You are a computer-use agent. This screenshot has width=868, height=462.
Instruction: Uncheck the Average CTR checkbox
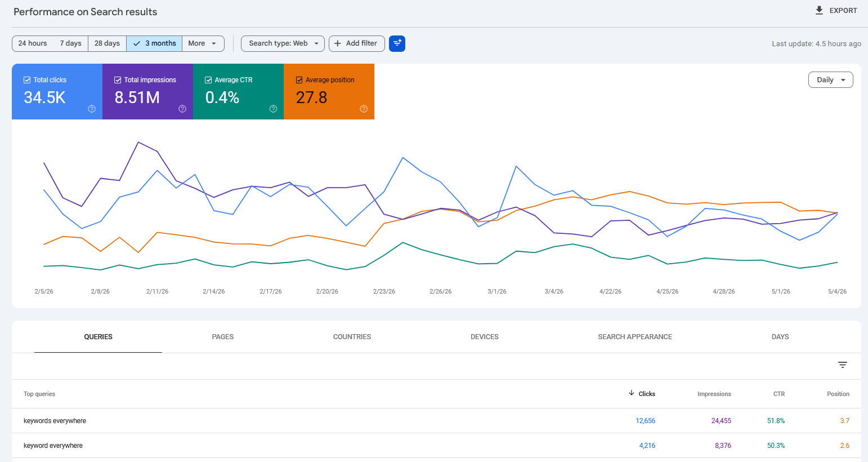(208, 80)
